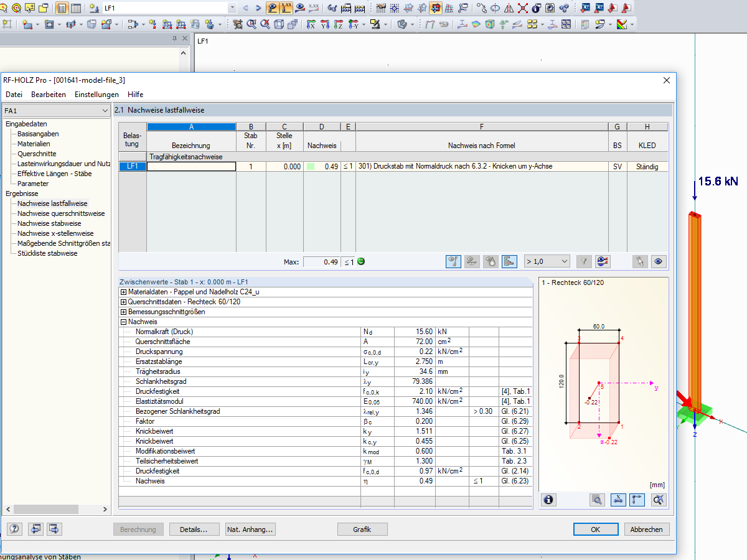Image resolution: width=747 pixels, height=560 pixels.
Task: Toggle the principal axes display button
Action: [x=637, y=499]
